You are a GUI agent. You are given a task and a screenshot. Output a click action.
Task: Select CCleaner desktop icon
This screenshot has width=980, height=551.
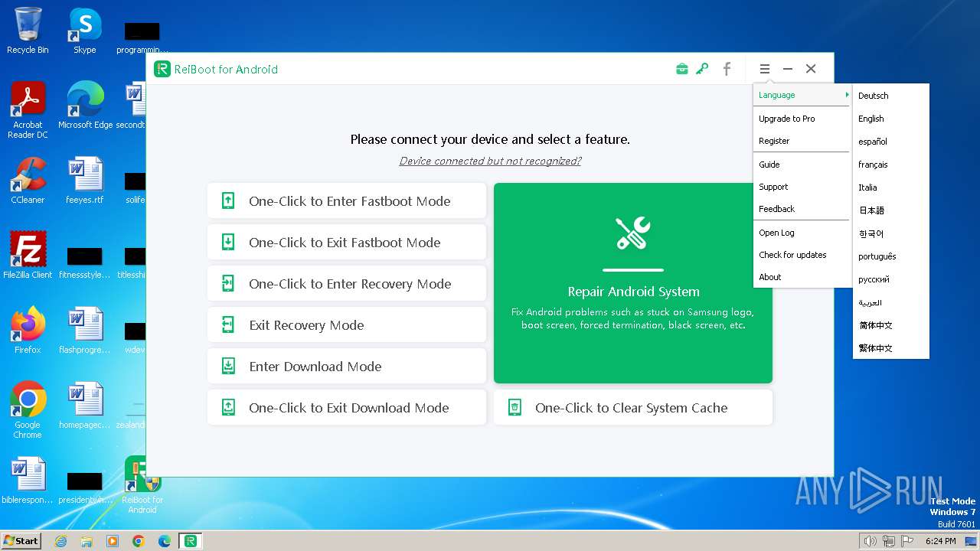coord(28,181)
